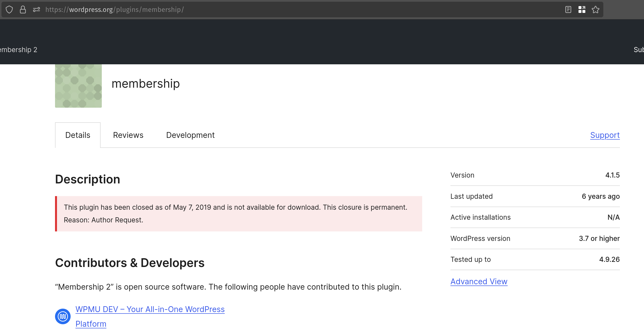Click the Membership 2 header title
Viewport: 644px width, 333px height.
pyautogui.click(x=18, y=49)
